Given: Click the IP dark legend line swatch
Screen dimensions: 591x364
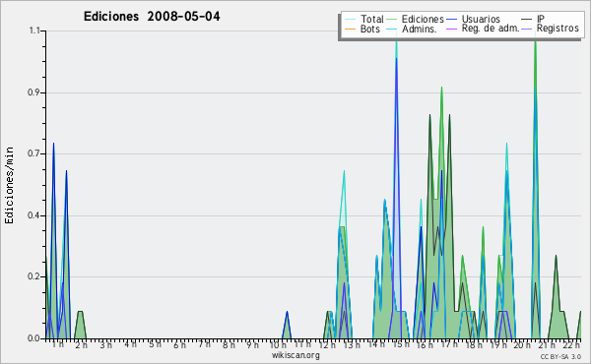Looking at the screenshot, I should pos(527,20).
